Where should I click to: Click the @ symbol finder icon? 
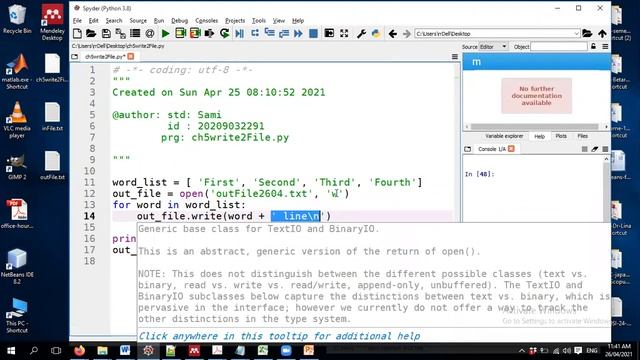pos(150,33)
